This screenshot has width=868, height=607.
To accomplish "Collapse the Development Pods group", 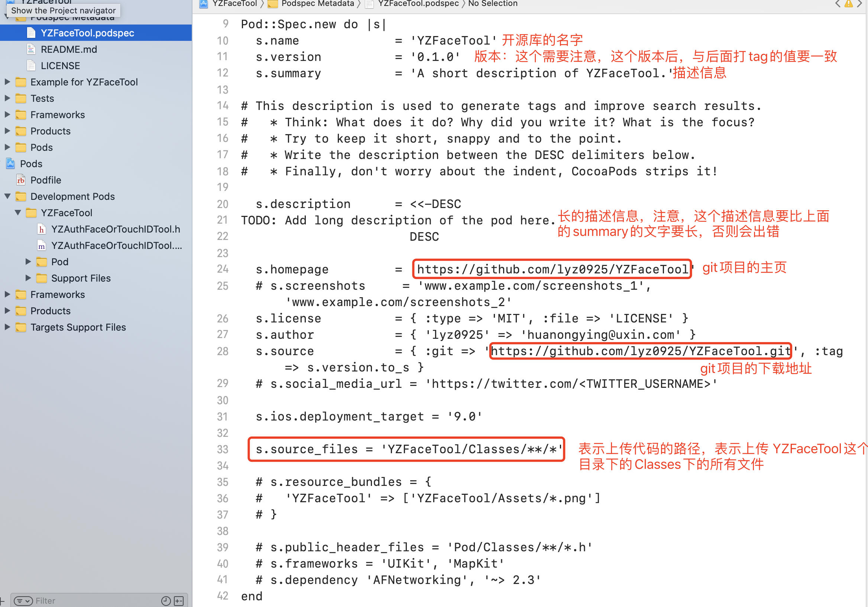I will click(7, 196).
